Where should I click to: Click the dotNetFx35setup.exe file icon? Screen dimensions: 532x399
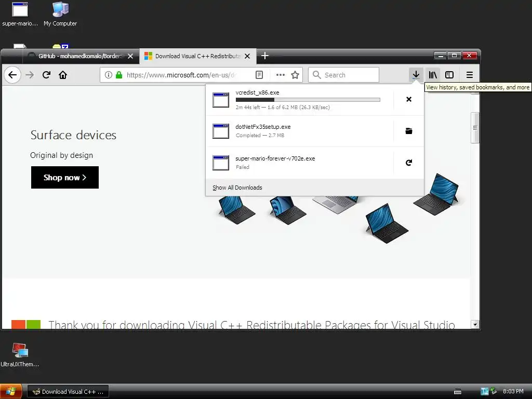[x=221, y=131]
